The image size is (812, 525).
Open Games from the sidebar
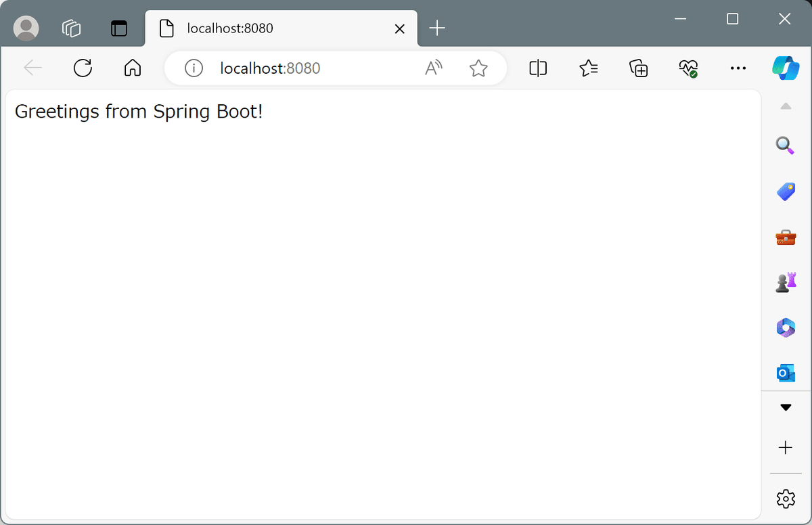pos(785,282)
